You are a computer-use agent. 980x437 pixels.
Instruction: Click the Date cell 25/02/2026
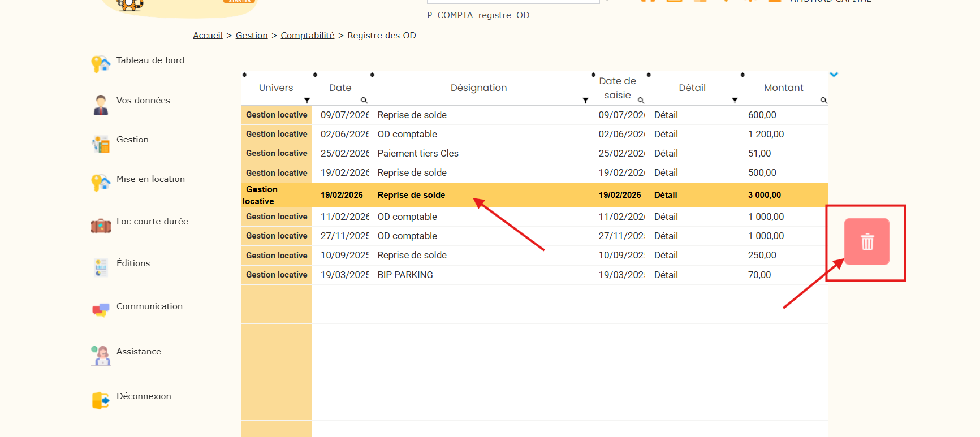(x=344, y=153)
